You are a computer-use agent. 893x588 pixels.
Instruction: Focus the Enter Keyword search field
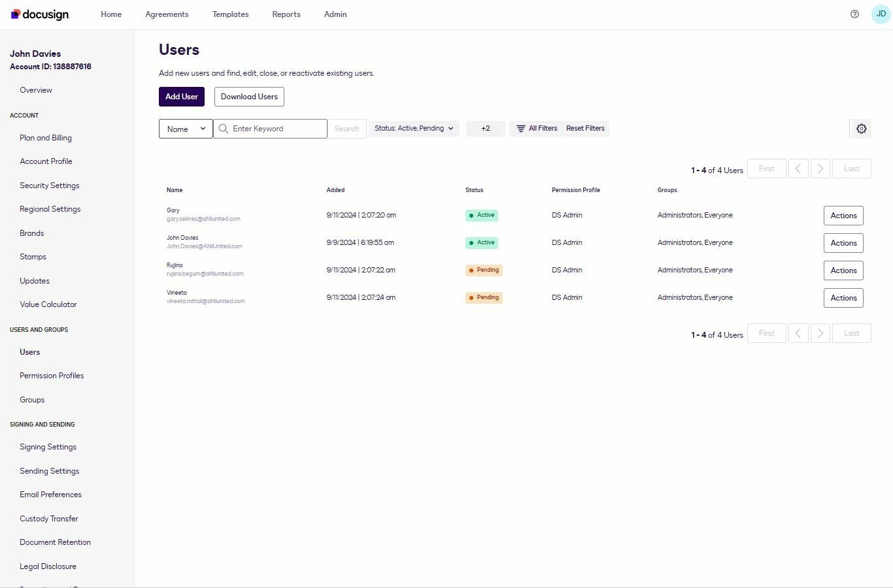click(x=270, y=129)
